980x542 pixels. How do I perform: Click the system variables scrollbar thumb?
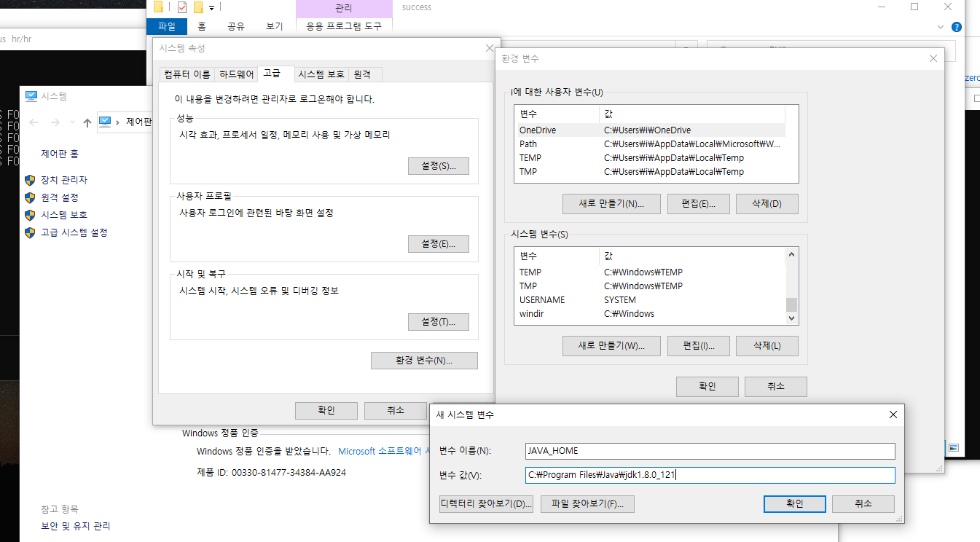coord(791,305)
